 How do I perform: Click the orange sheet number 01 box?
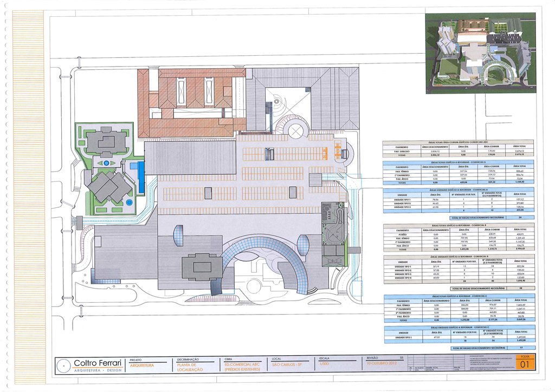point(525,365)
